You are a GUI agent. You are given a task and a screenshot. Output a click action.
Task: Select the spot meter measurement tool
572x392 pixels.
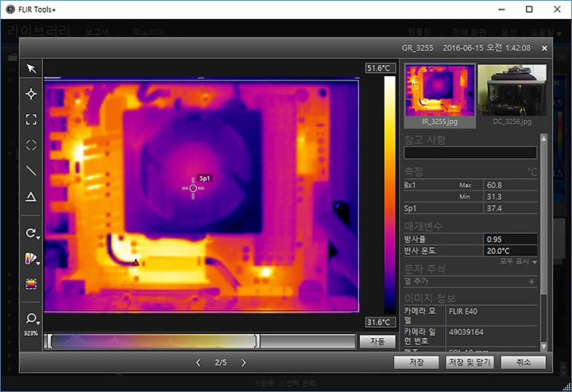[31, 94]
